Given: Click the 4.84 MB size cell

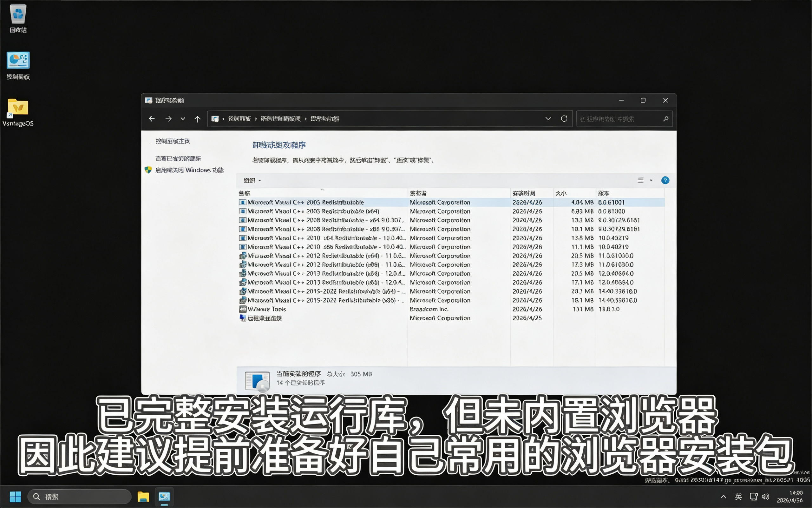Looking at the screenshot, I should point(582,202).
